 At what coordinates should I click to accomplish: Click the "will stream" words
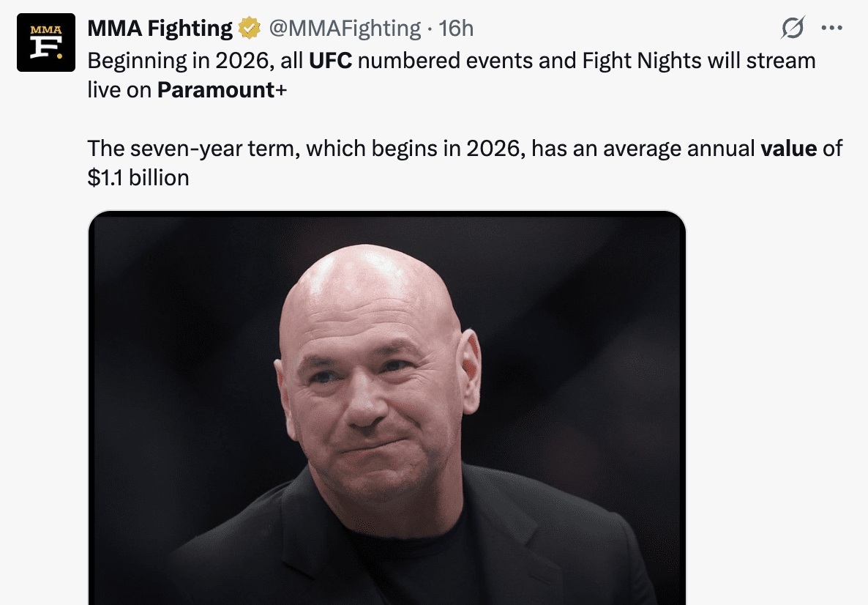click(761, 60)
